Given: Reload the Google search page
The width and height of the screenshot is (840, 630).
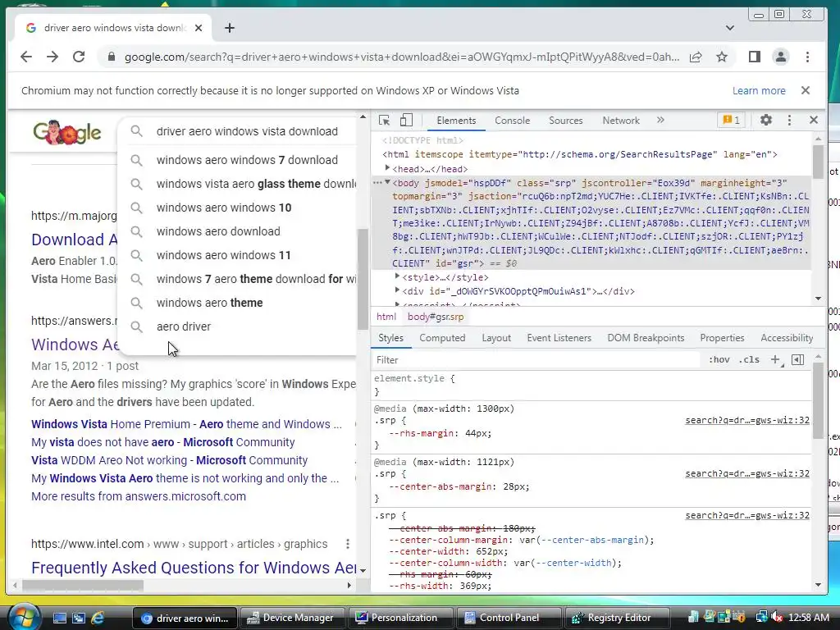Looking at the screenshot, I should coord(79,57).
